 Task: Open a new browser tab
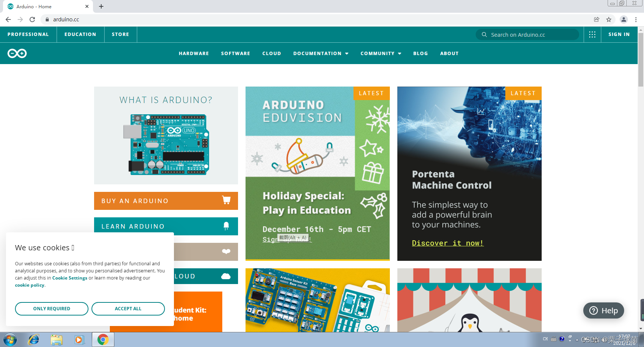click(101, 6)
